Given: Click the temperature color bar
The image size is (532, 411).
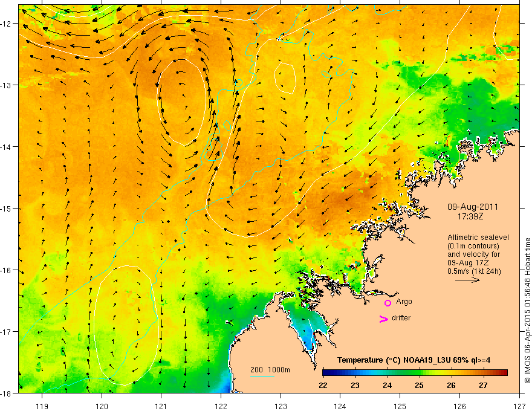Looking at the screenshot, I should 415,373.
